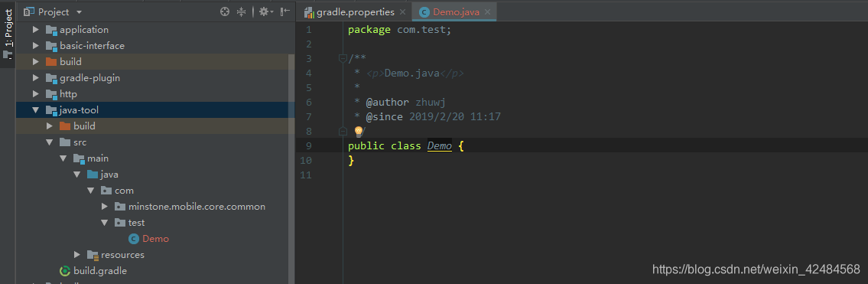Click the scroll-from-source target icon
Screen dimensions: 868x284
point(225,11)
